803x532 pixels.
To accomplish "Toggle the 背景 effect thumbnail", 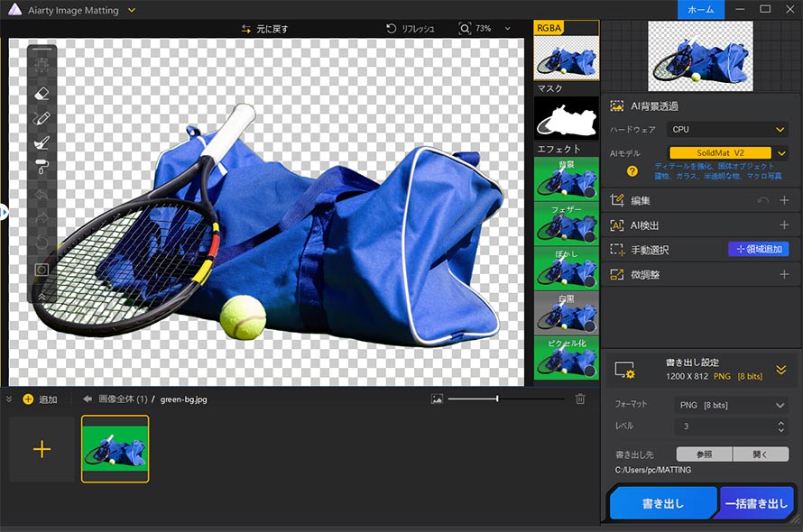I will tap(566, 178).
